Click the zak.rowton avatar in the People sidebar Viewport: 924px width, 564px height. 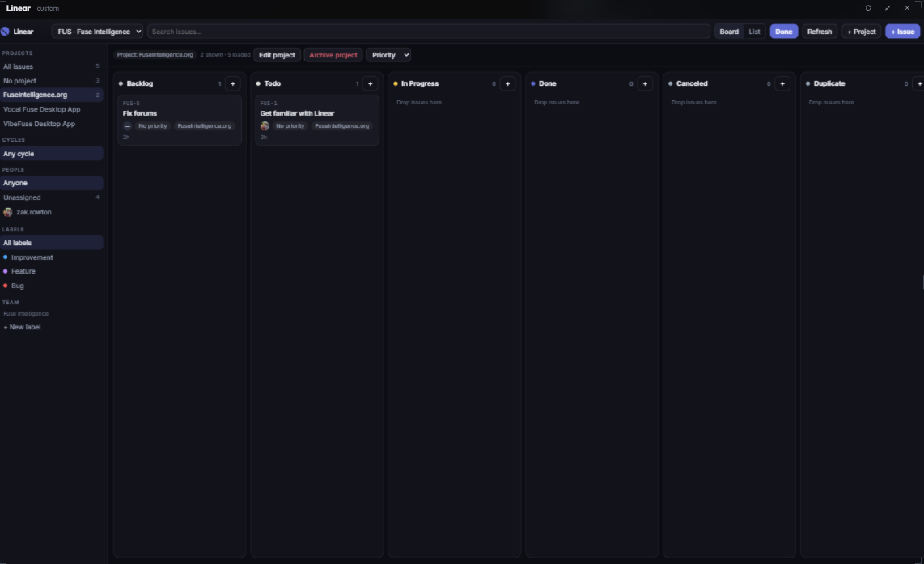coord(7,212)
